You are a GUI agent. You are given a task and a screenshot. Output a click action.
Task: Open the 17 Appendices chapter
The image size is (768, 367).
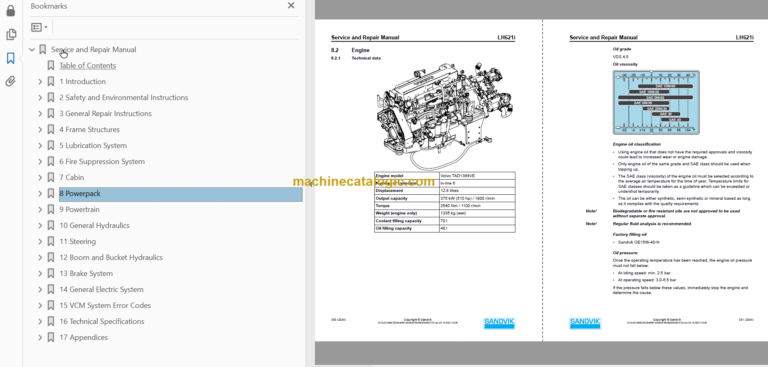(83, 338)
